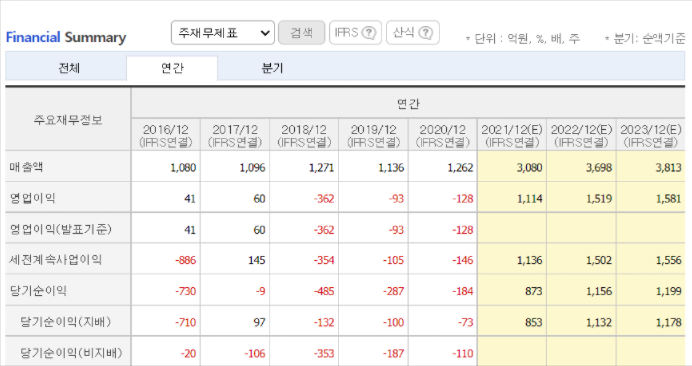Click the 매출액 value 1,080
The width and height of the screenshot is (692, 366).
coord(183,168)
